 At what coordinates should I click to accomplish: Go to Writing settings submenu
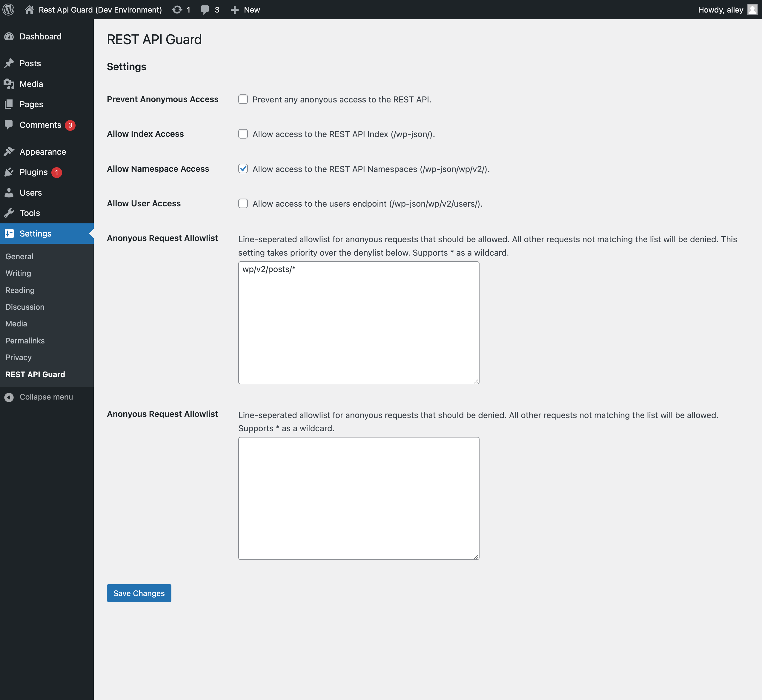click(x=18, y=273)
